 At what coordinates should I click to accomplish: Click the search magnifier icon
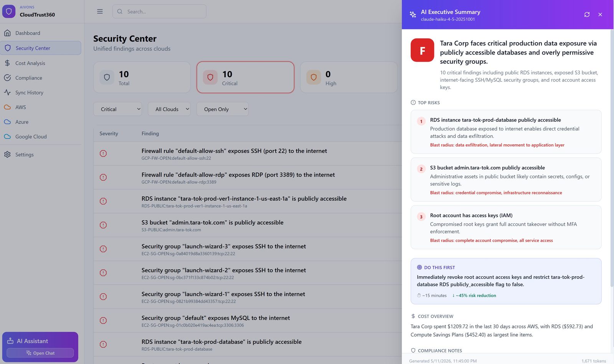(120, 12)
